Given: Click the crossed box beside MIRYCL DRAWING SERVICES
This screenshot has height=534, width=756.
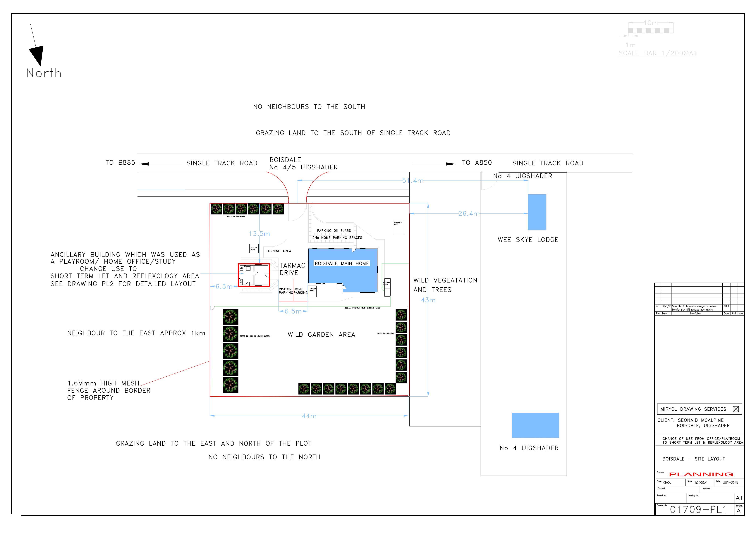Looking at the screenshot, I should click(736, 409).
